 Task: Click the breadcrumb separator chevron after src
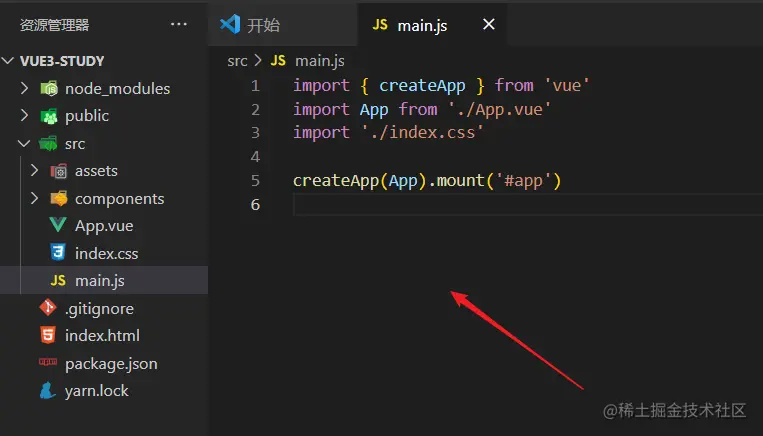click(x=258, y=61)
